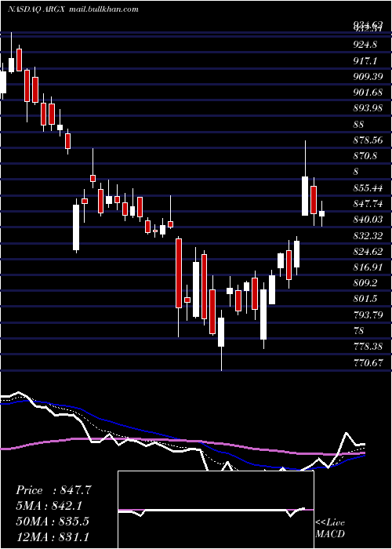Image resolution: width=392 pixels, height=549 pixels.
Task: Click the 832.32 axis value
Action: tap(368, 235)
